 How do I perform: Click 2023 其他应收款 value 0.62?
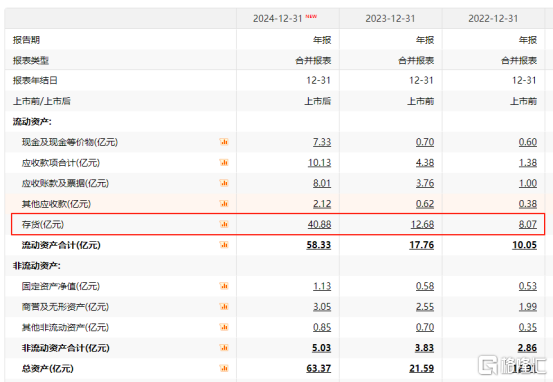point(425,204)
